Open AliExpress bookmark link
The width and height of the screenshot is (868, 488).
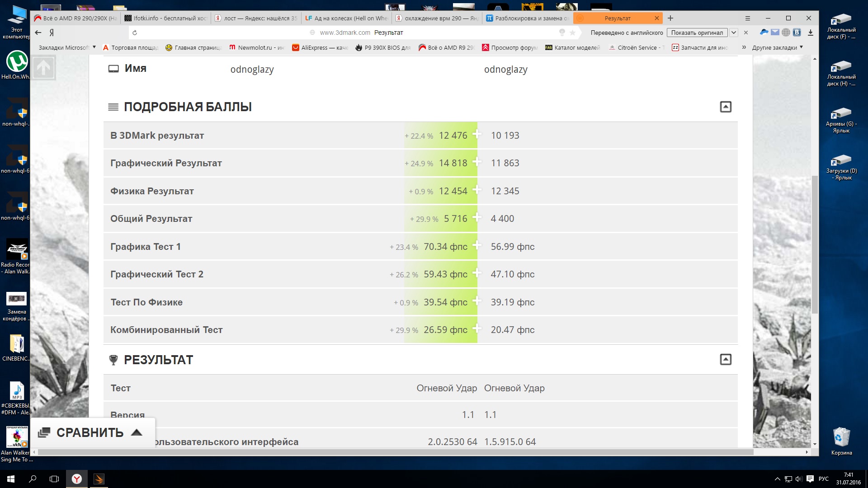pyautogui.click(x=320, y=47)
